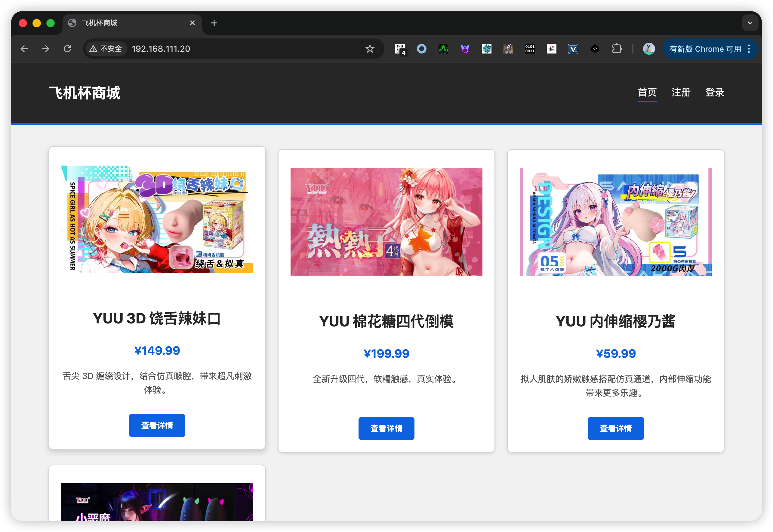Screen dimensions: 773x532
Task: Expand the tab search dropdown chevron
Action: coord(750,23)
